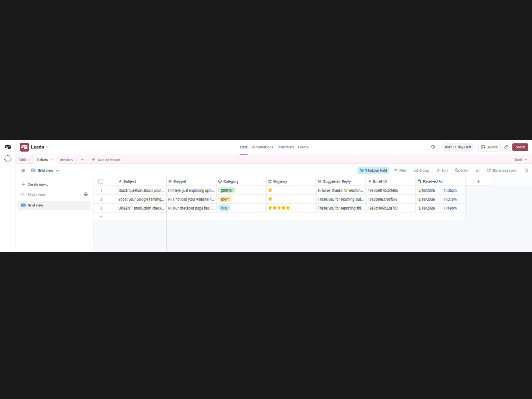Select all records checkbox in header
Viewport: 532px width, 399px height.
click(x=101, y=181)
